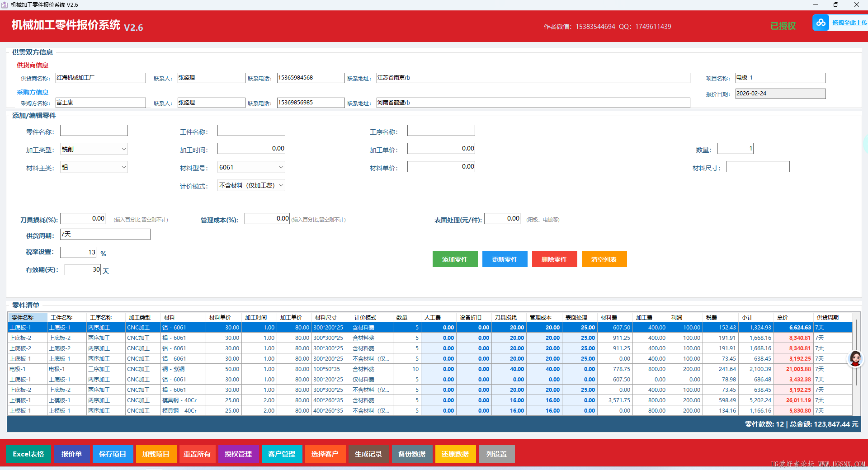Click the blue 更新零件 button
The image size is (868, 470).
(505, 259)
